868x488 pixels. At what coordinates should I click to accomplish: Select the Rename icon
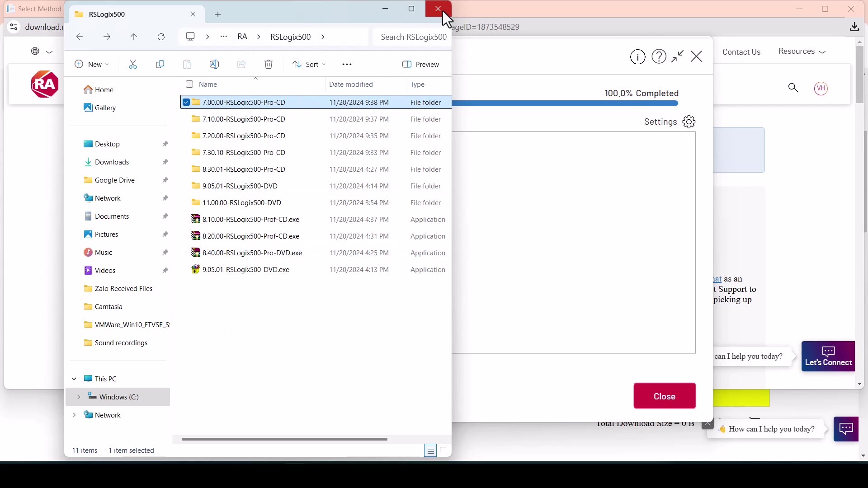click(214, 64)
